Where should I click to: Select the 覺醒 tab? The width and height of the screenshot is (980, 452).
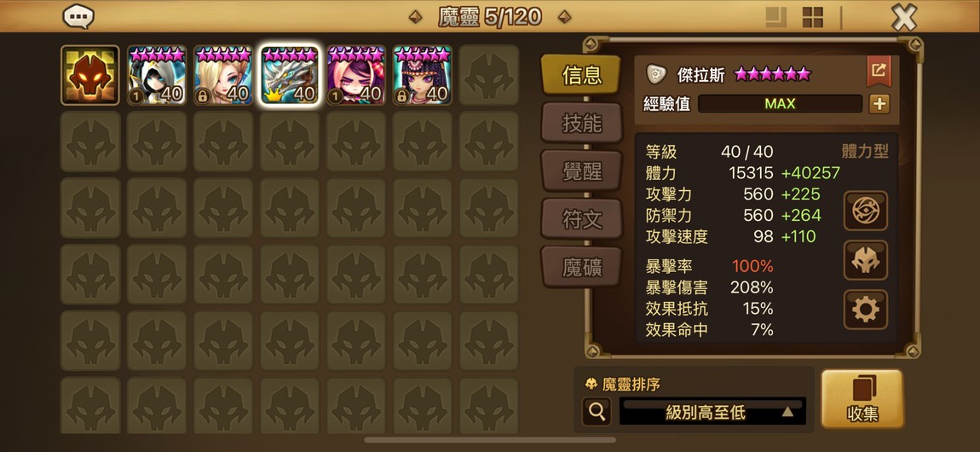click(582, 171)
